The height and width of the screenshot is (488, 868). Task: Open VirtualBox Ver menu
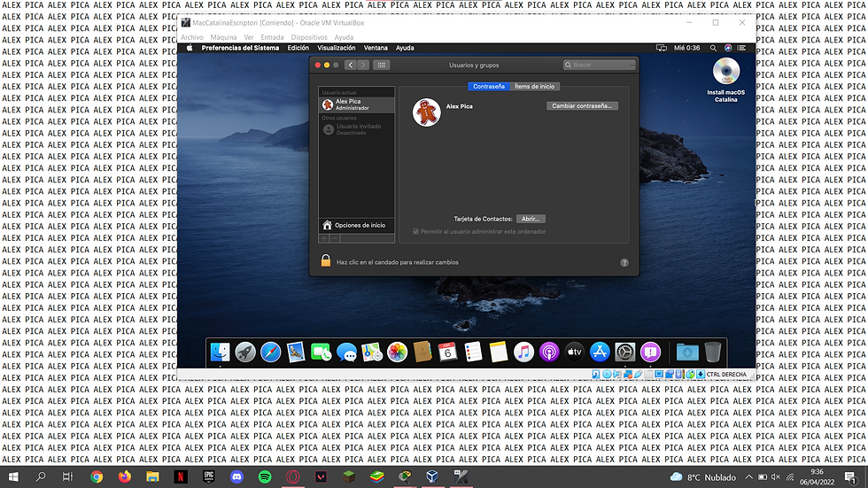point(249,37)
